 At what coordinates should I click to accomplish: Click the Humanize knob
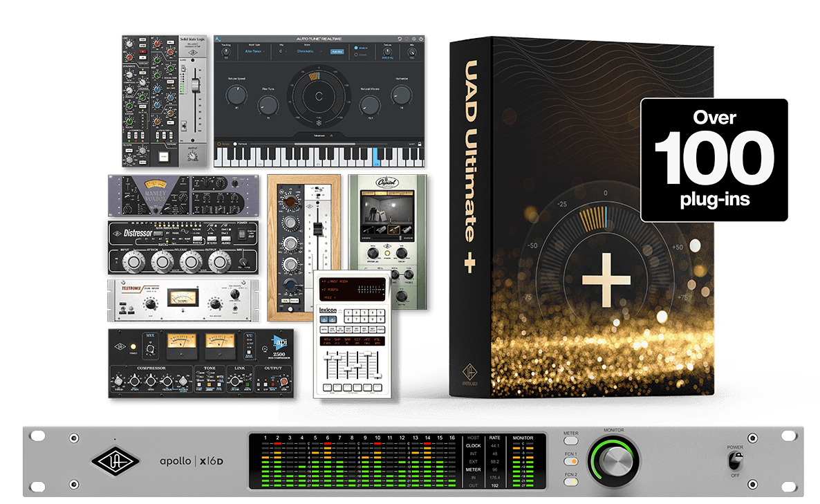point(402,95)
